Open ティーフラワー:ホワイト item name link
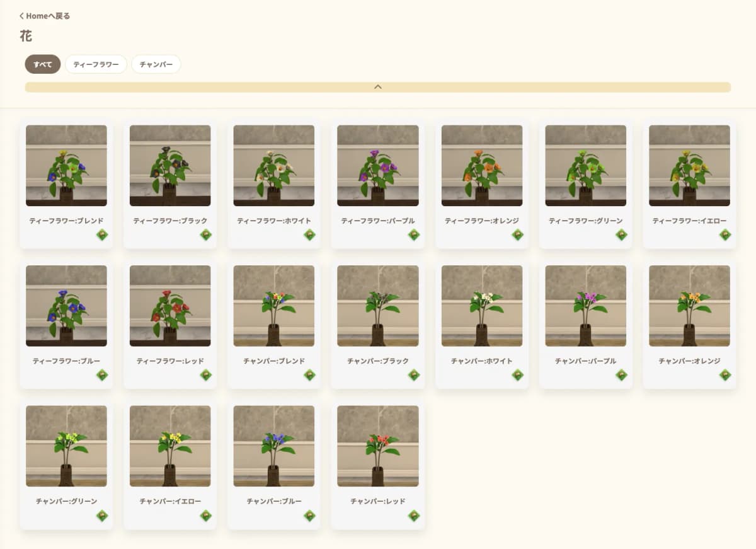Viewport: 756px width, 549px height. pos(274,221)
